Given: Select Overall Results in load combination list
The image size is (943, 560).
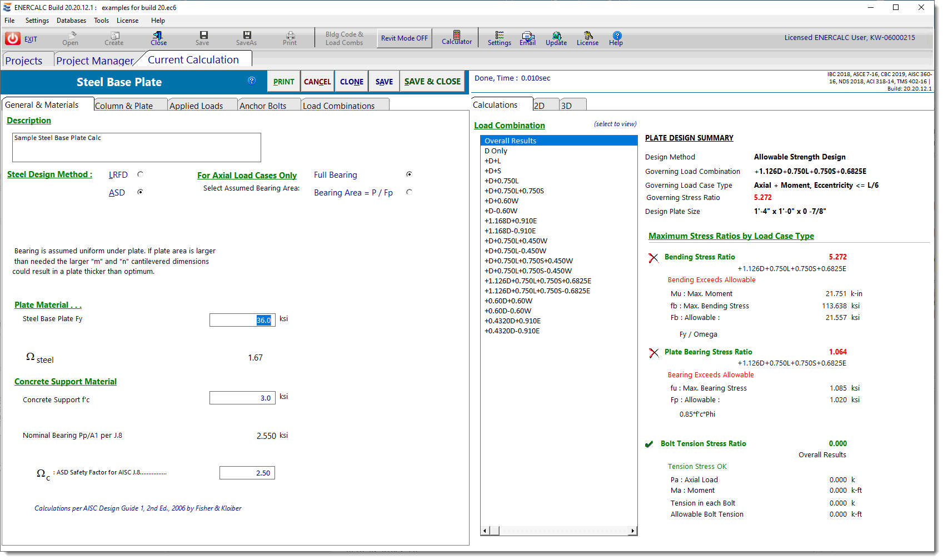Looking at the screenshot, I should (x=559, y=141).
